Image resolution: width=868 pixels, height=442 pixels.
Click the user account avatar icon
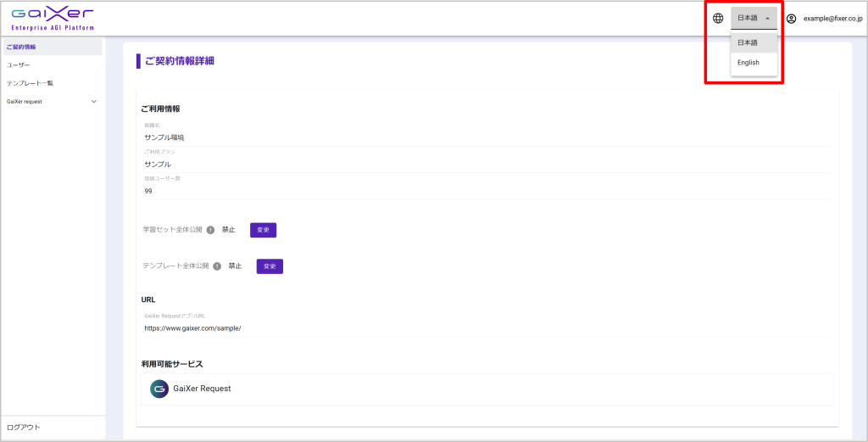tap(792, 18)
